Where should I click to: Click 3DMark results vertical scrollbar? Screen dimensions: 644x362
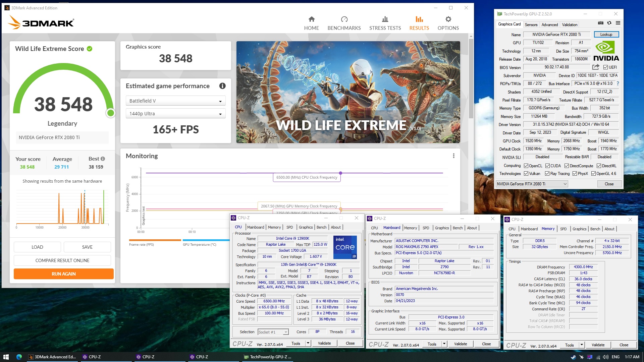coord(471,78)
